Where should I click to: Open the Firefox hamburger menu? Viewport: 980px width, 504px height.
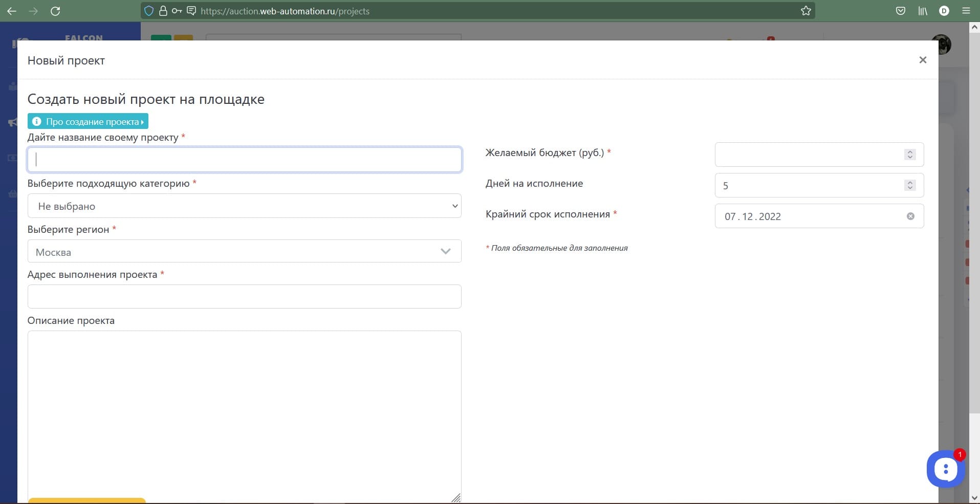[x=966, y=11]
